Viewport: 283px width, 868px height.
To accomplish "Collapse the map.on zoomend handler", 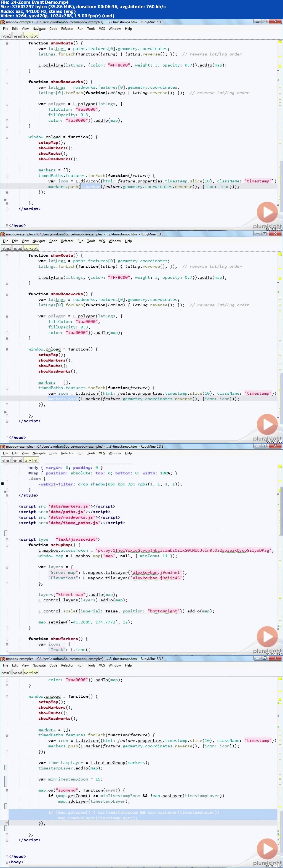I will coord(7,790).
